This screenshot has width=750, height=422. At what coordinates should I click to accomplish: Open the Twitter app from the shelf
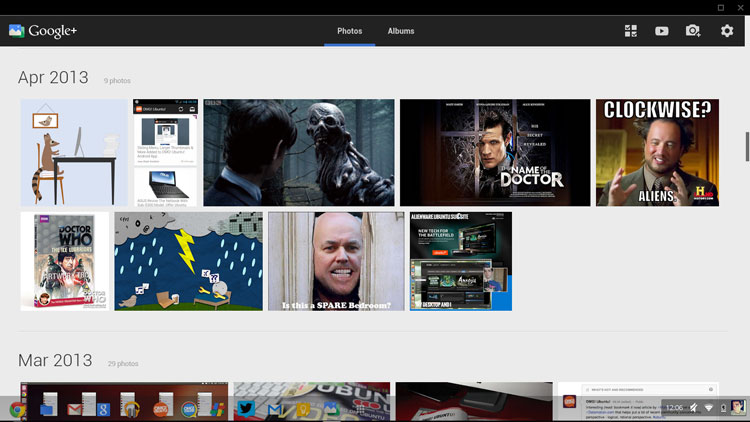(x=246, y=409)
